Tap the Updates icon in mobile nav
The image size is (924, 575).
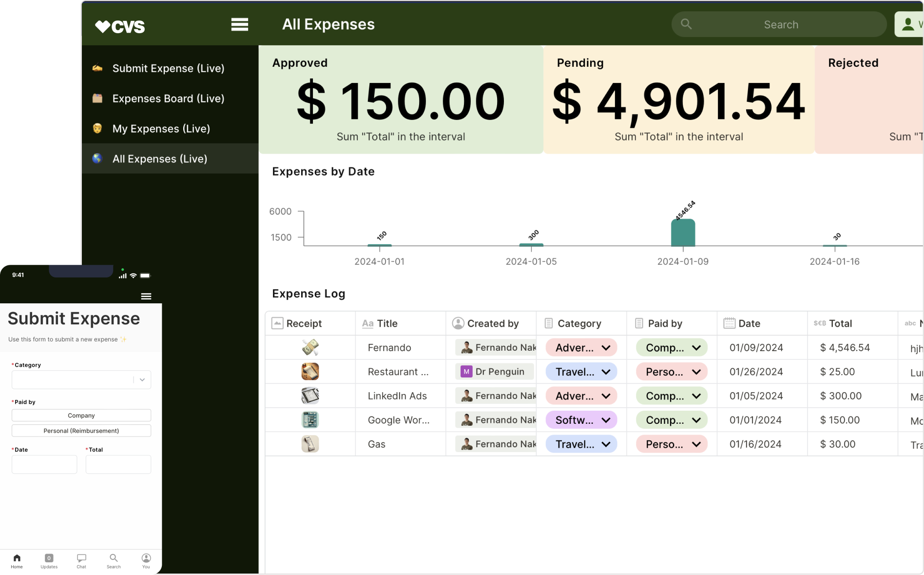[49, 560]
